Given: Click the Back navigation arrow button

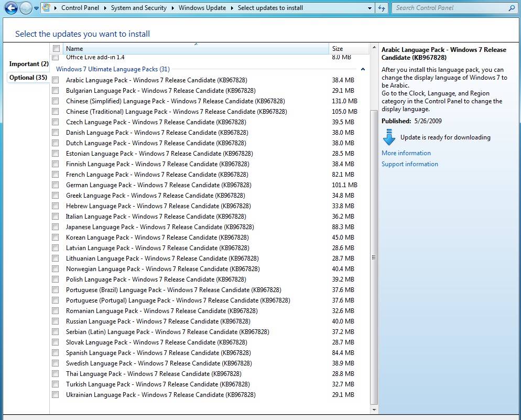Looking at the screenshot, I should [x=11, y=8].
